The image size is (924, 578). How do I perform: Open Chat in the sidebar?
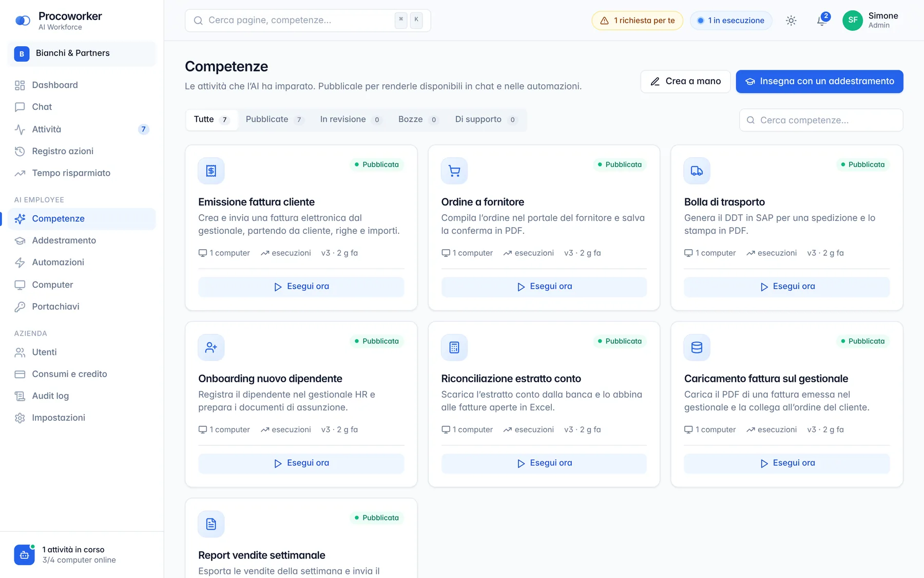pyautogui.click(x=82, y=107)
